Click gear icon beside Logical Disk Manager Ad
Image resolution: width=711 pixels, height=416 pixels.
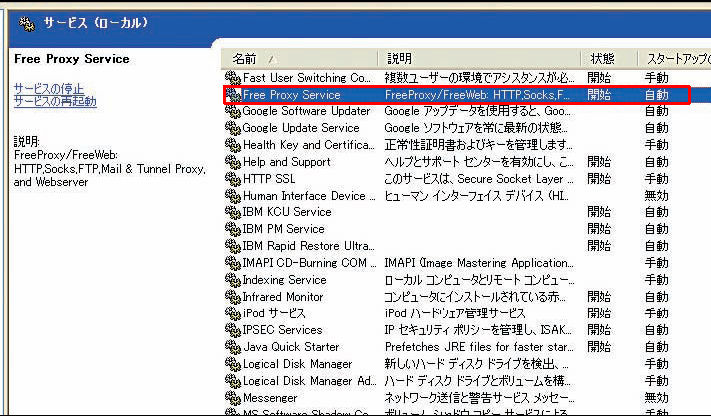(x=233, y=381)
